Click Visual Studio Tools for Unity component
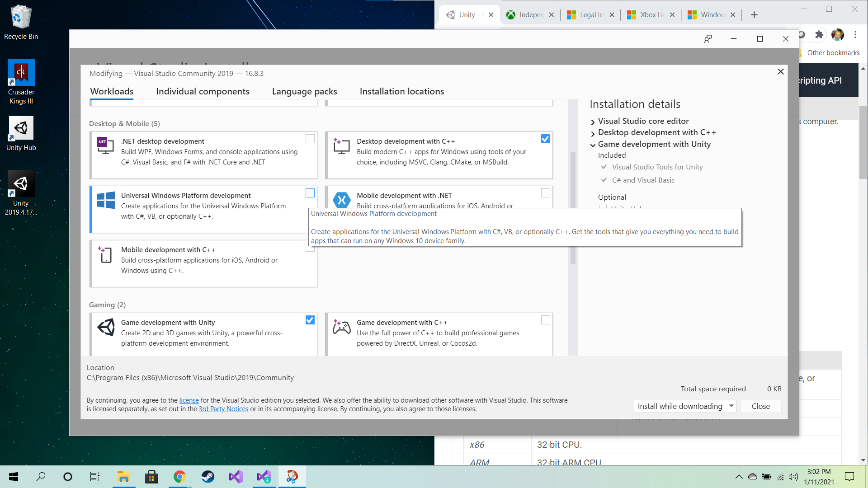The image size is (868, 488). pos(657,167)
